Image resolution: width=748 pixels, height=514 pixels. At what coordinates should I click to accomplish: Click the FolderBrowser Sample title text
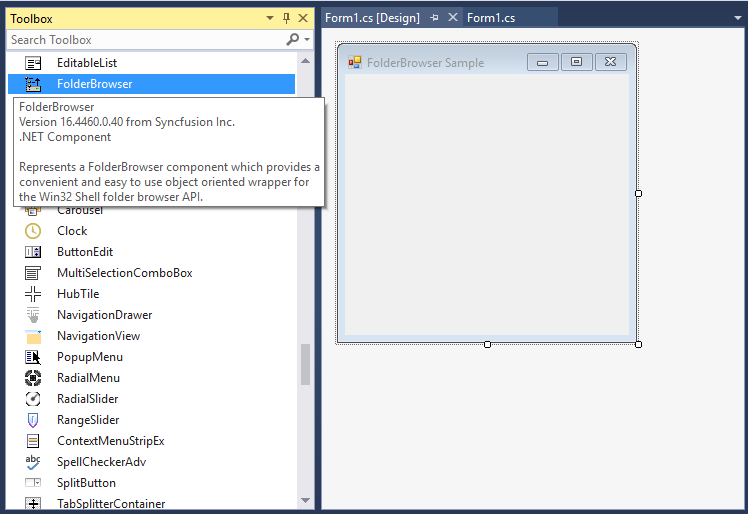coord(426,63)
